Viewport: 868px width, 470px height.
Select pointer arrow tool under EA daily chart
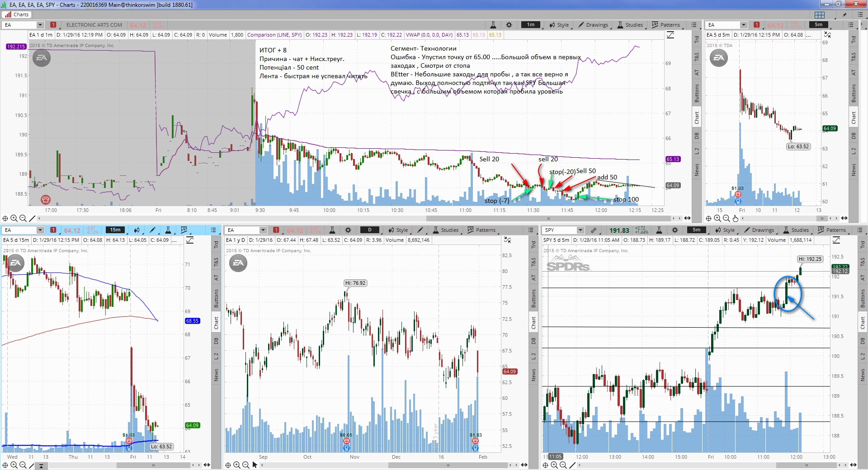[x=255, y=465]
